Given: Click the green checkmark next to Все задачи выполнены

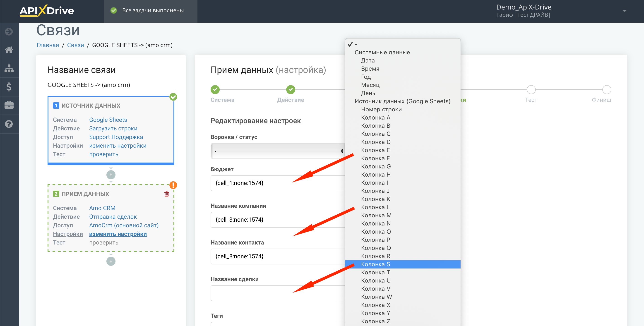Looking at the screenshot, I should click(114, 10).
